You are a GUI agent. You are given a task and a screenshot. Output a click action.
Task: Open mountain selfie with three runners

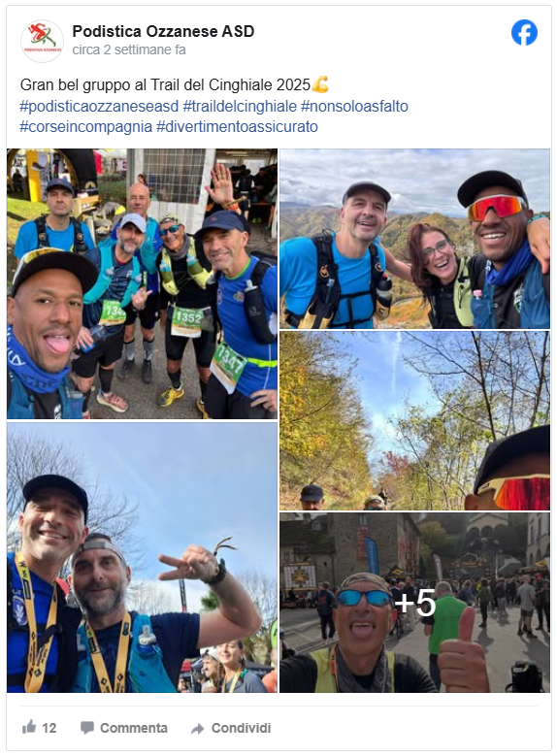414,239
